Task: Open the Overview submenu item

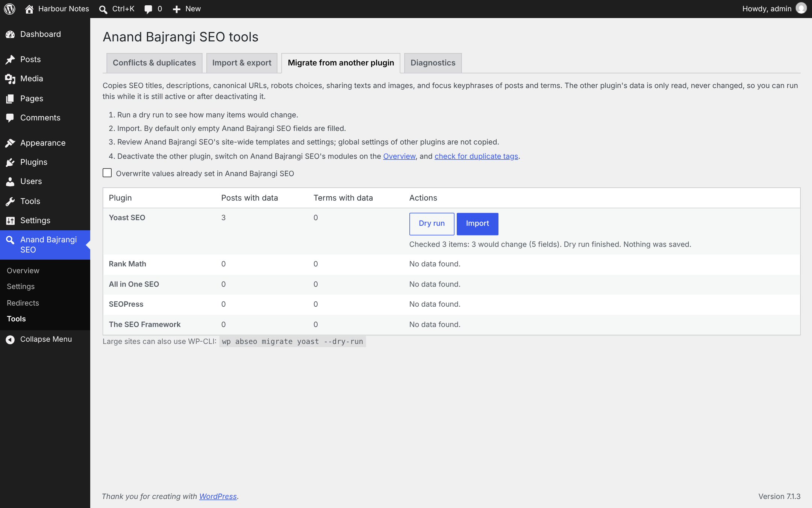Action: (x=23, y=271)
